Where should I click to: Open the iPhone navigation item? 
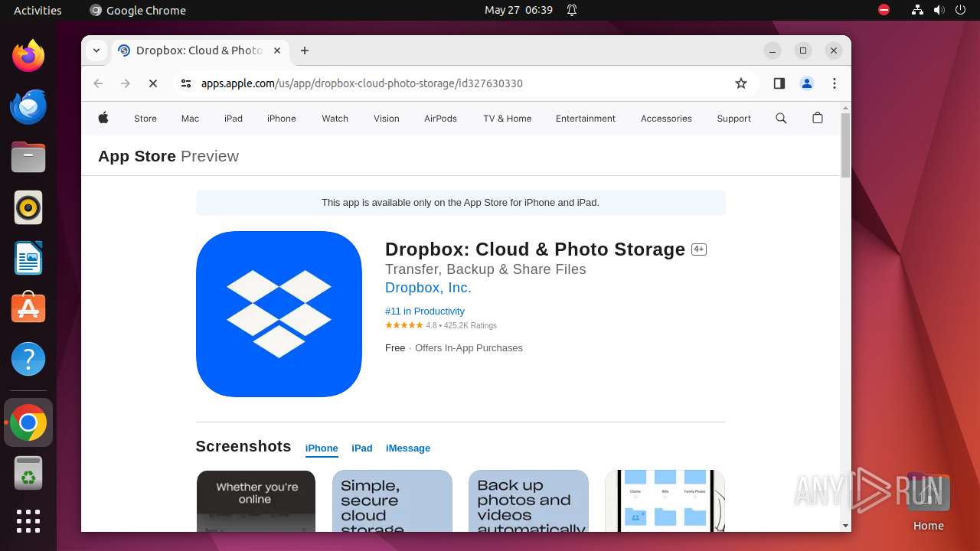pos(282,119)
